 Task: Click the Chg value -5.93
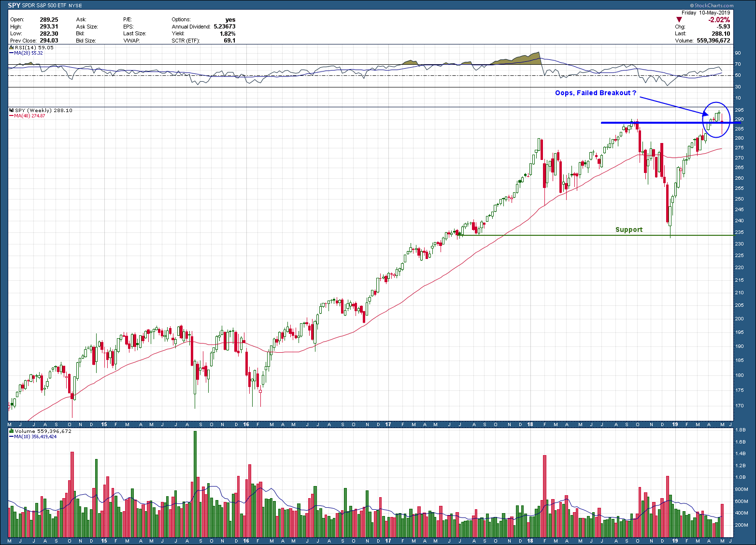pos(724,27)
